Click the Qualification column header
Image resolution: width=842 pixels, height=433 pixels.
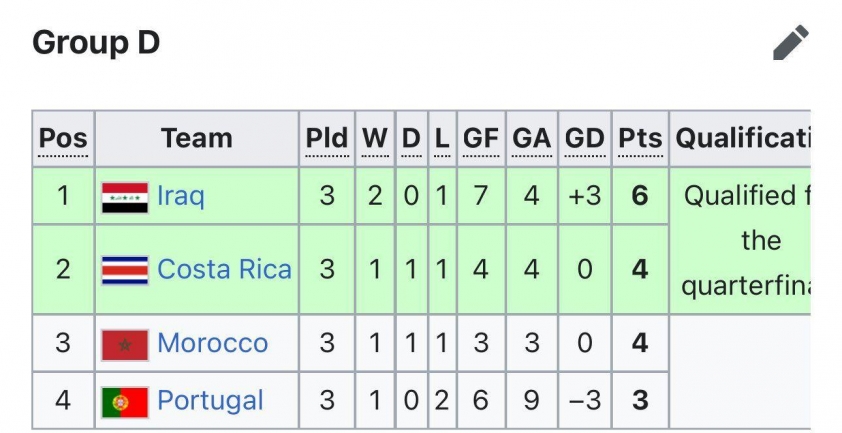pyautogui.click(x=743, y=139)
